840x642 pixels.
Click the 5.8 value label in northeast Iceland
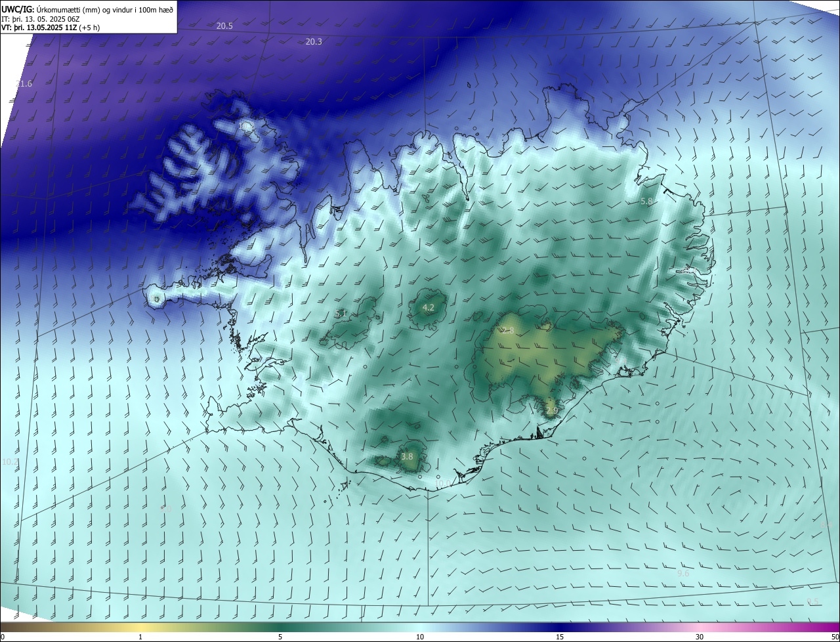(x=646, y=202)
